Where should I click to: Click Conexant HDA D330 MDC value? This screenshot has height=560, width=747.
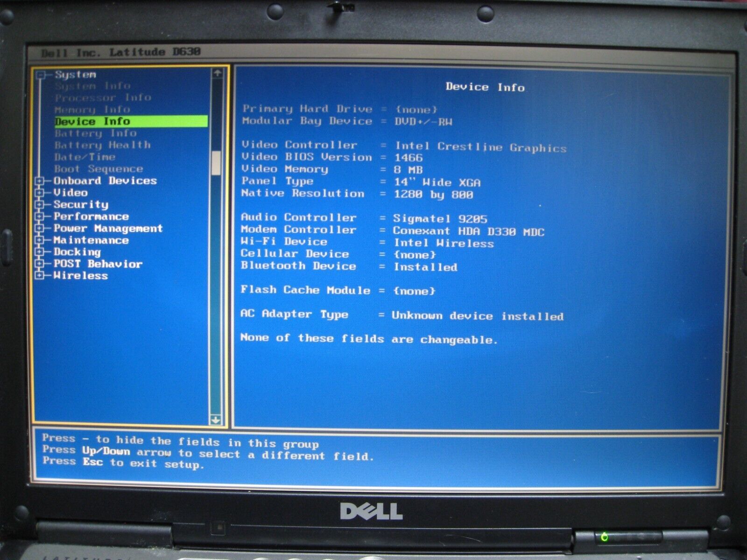468,231
